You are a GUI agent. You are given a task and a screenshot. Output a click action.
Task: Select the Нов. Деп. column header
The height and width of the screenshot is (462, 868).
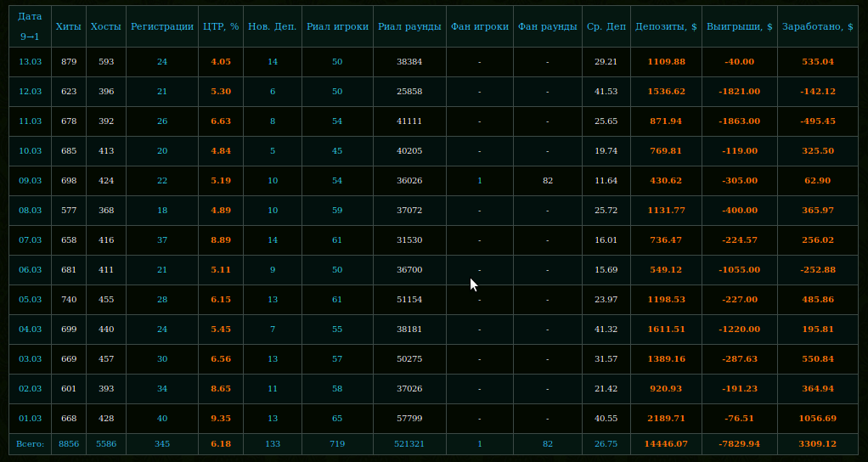click(x=273, y=26)
